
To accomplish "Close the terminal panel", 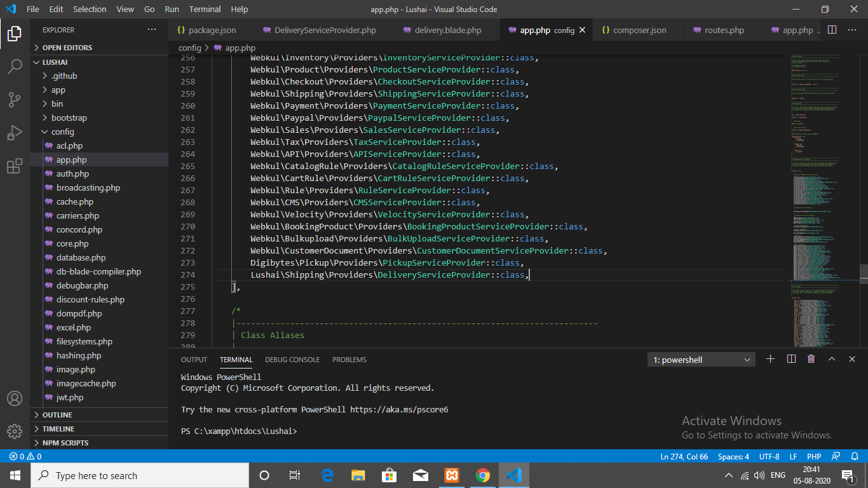I will (x=852, y=359).
